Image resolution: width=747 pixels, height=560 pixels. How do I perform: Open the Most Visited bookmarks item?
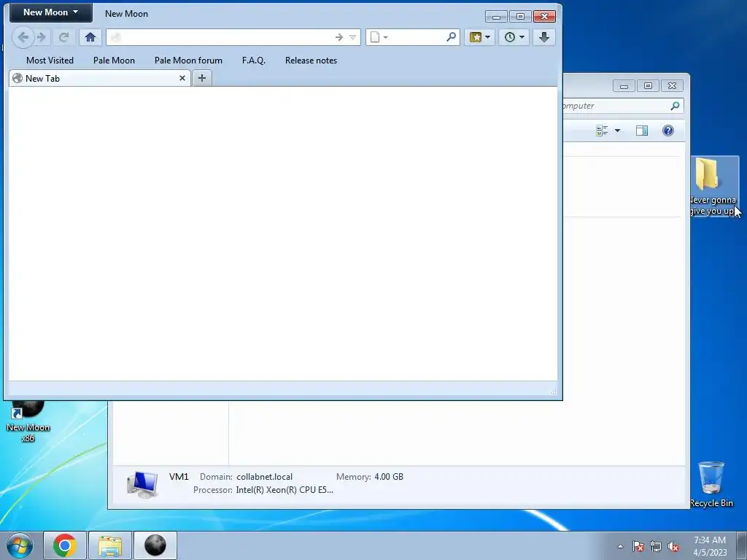(x=50, y=61)
